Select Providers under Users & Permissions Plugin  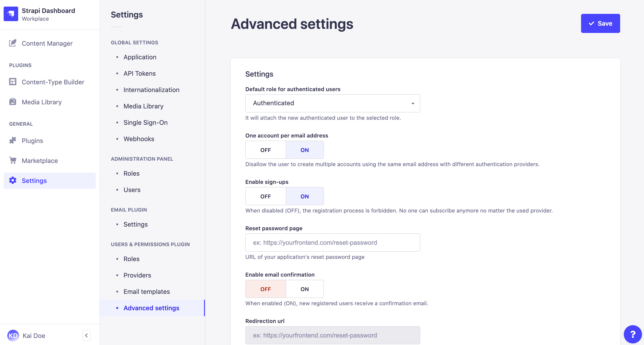coord(137,275)
